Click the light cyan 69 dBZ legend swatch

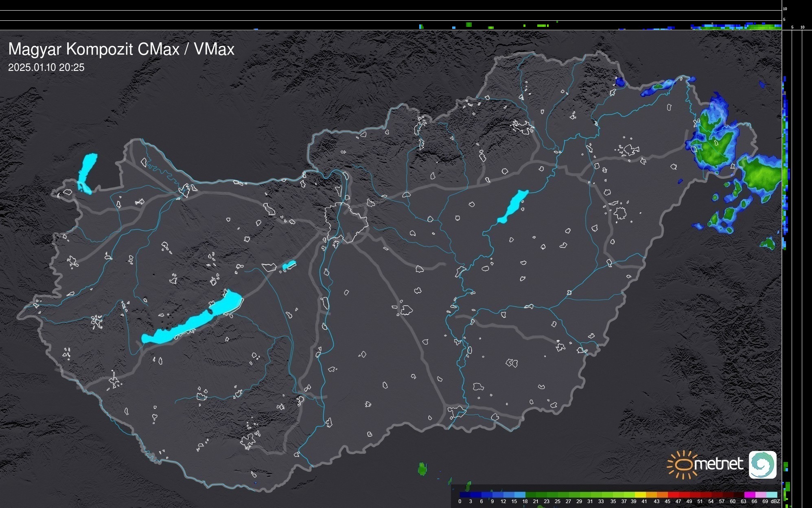pos(772,495)
